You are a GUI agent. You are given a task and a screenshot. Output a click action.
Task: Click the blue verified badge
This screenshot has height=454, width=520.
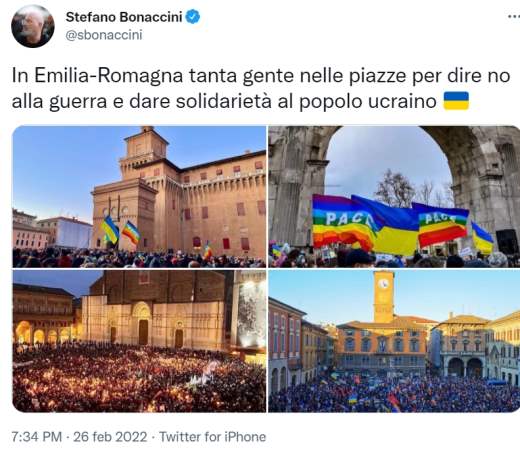(193, 17)
